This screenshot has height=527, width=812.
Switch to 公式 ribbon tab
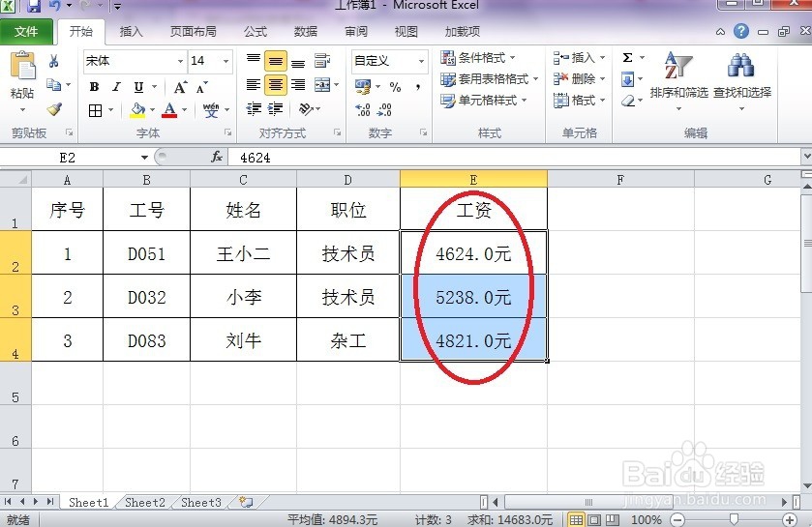pyautogui.click(x=256, y=32)
